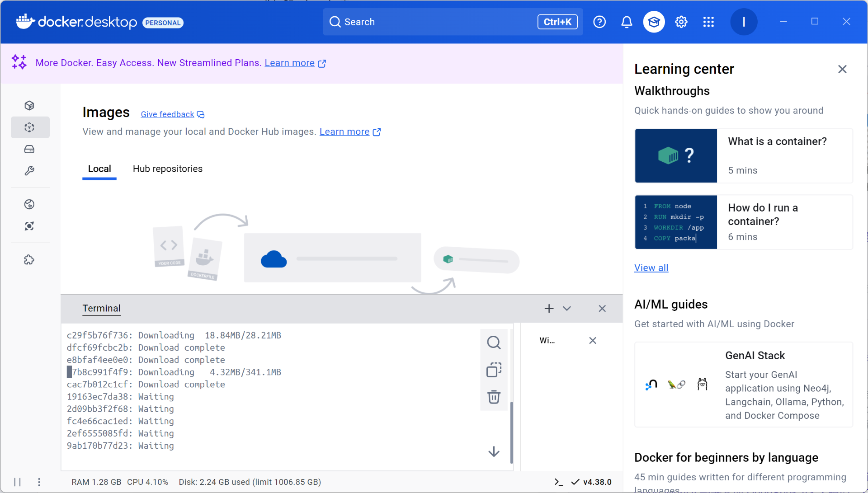Open the GenAI Stack guide card
This screenshot has height=493, width=868.
click(744, 385)
